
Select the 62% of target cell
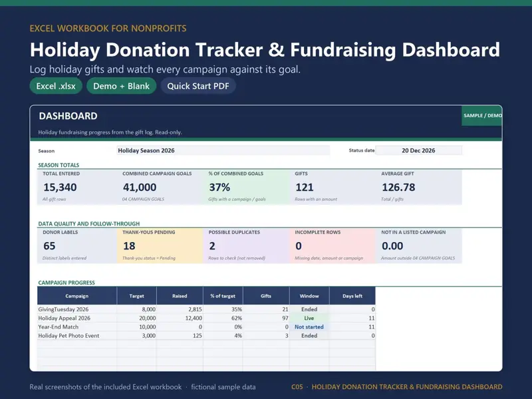223,319
